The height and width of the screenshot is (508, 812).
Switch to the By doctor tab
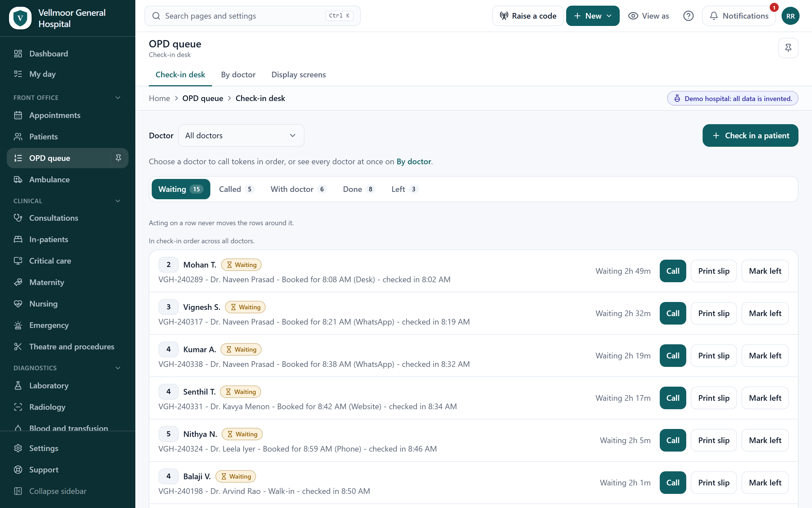click(238, 75)
